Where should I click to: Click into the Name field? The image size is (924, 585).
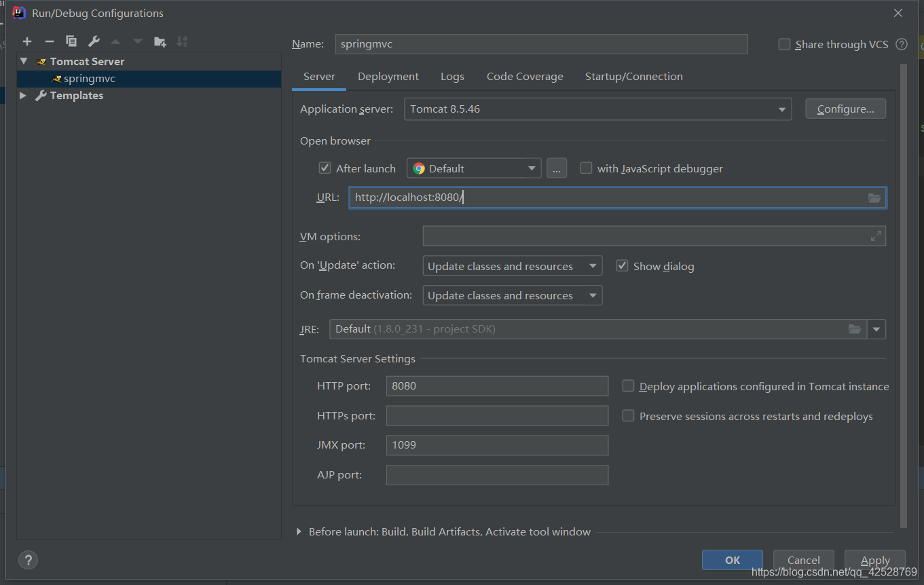click(541, 44)
